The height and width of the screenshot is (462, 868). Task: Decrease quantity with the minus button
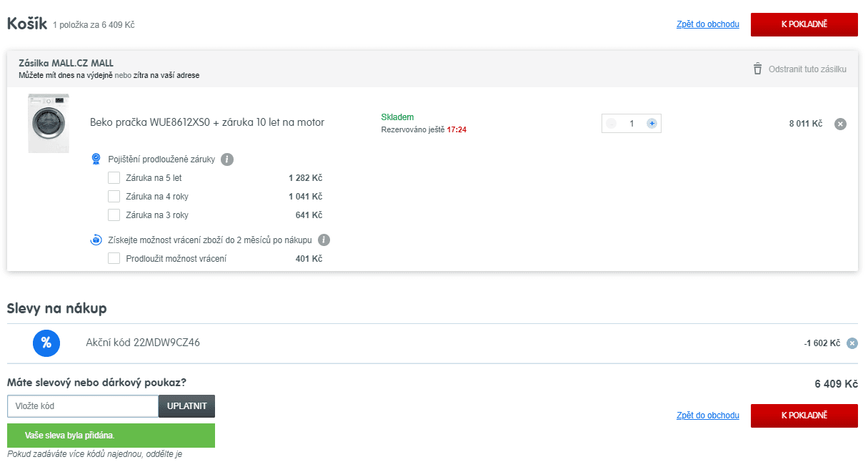point(611,124)
